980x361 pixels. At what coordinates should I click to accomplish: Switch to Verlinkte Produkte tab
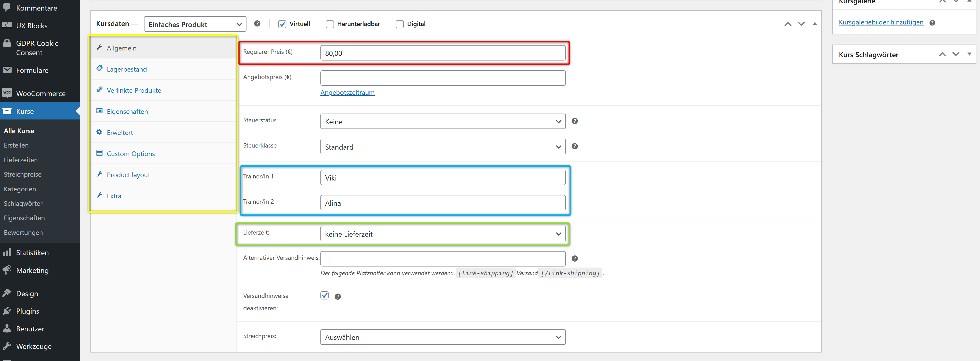(164, 90)
